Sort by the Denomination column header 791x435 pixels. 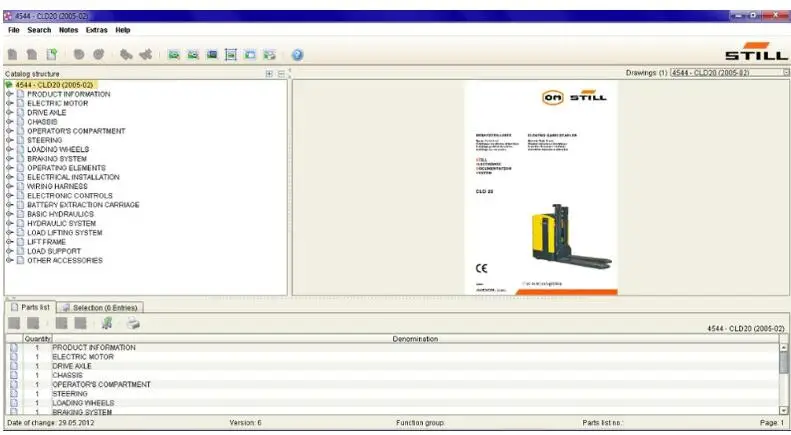tap(415, 339)
